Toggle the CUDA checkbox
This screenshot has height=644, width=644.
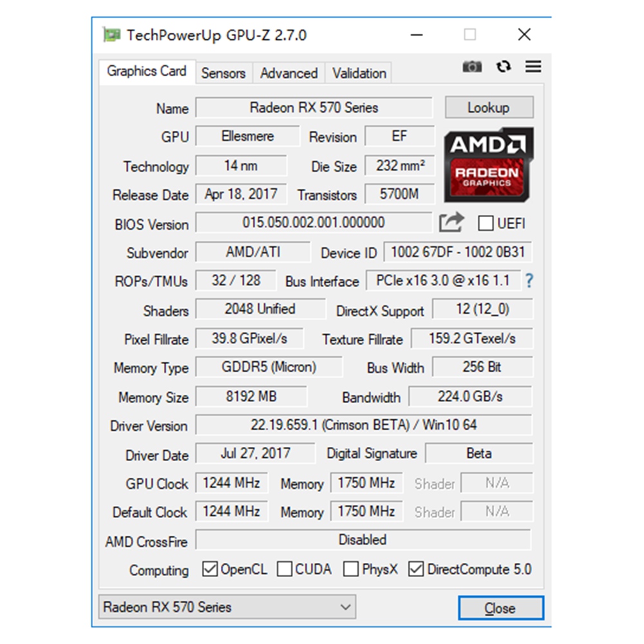pyautogui.click(x=285, y=569)
